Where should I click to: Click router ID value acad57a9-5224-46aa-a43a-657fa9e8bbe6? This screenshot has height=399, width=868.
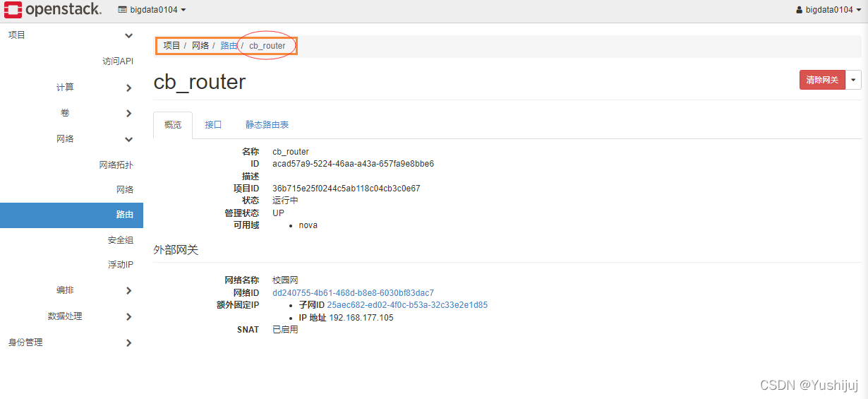point(353,164)
